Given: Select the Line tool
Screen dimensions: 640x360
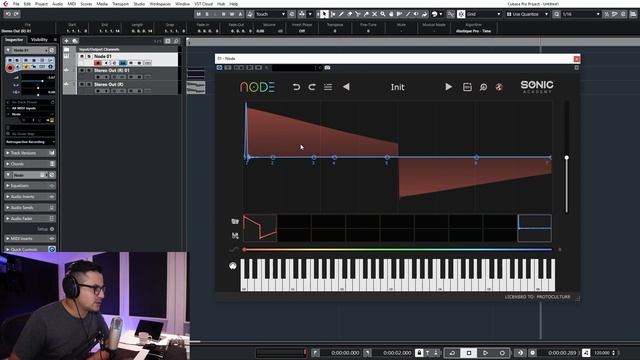Looking at the screenshot, I should [x=408, y=14].
